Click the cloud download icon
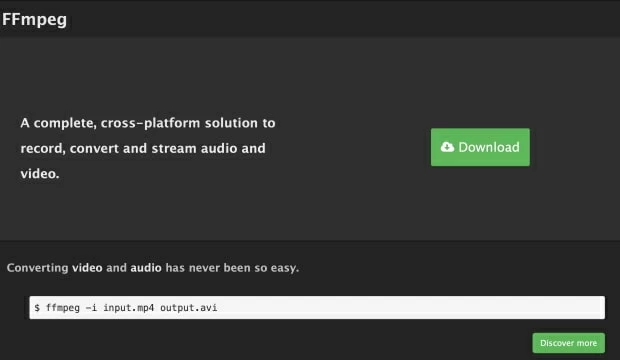This screenshot has height=360, width=620. point(447,147)
